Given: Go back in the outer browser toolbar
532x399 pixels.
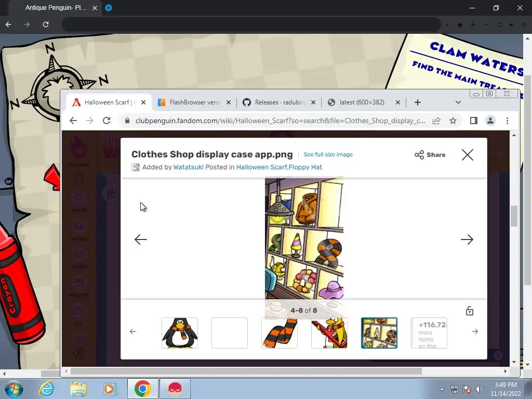Looking at the screenshot, I should coord(8,24).
